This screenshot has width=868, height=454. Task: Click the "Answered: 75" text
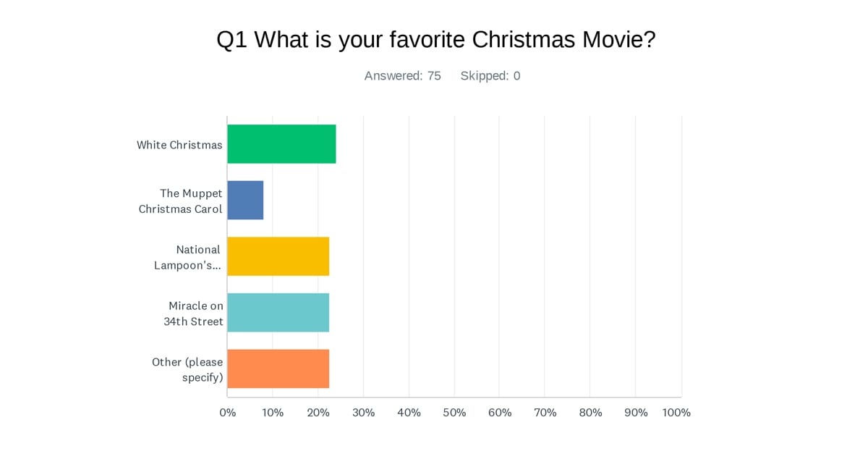pyautogui.click(x=402, y=76)
